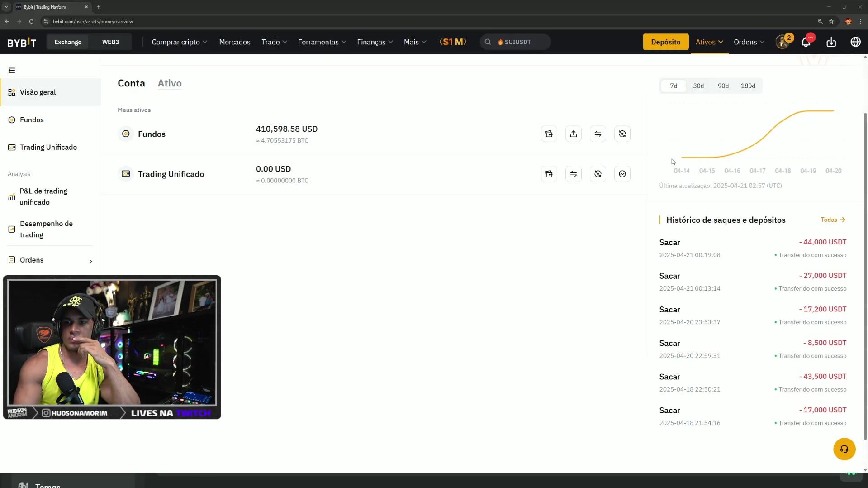Click the convert icon in Fundos row
The image size is (868, 488).
pos(622,134)
